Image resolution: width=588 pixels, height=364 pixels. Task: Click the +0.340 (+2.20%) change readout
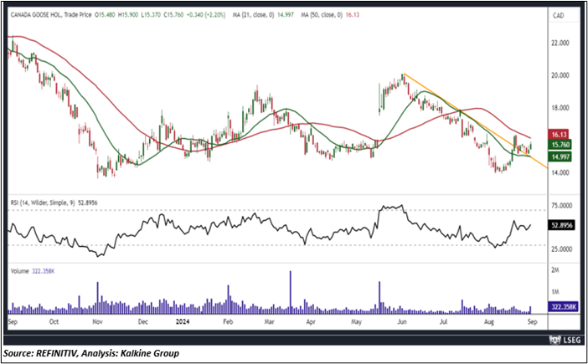pos(206,15)
